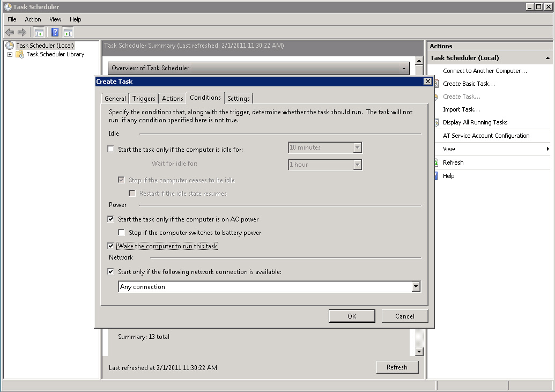Enable start only if computer is idle
The height and width of the screenshot is (392, 555).
tap(111, 149)
